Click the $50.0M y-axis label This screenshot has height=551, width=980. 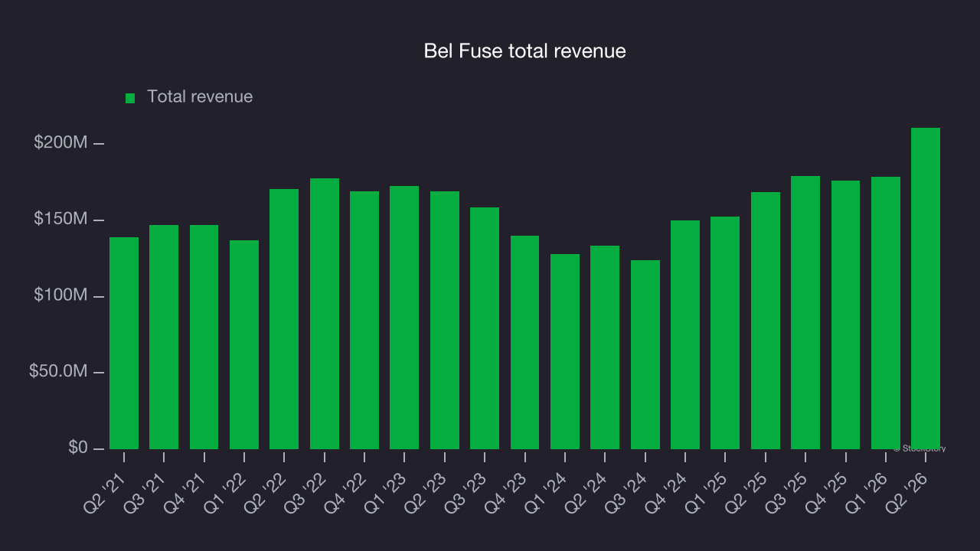point(58,371)
